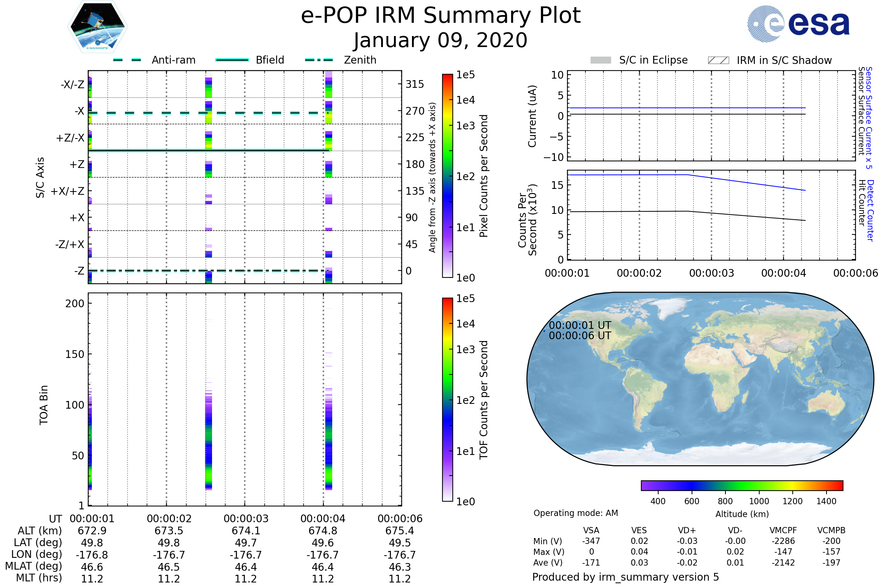This screenshot has height=588, width=882.
Task: Click the TOF Counts per Second colorbar
Action: coord(447,399)
